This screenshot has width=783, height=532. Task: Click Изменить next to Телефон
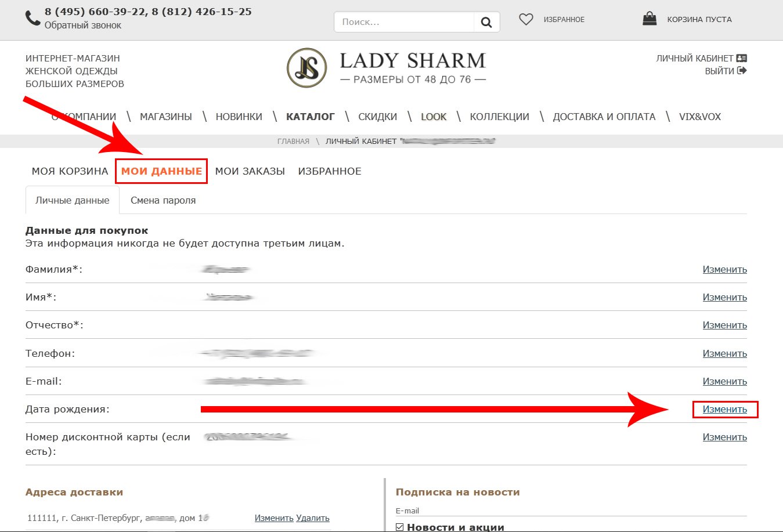(724, 353)
